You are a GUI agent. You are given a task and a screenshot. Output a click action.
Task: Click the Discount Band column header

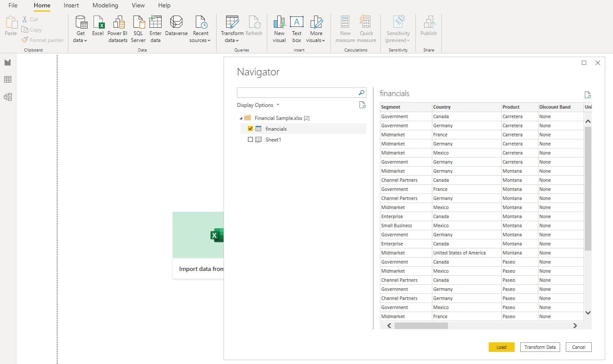point(561,107)
